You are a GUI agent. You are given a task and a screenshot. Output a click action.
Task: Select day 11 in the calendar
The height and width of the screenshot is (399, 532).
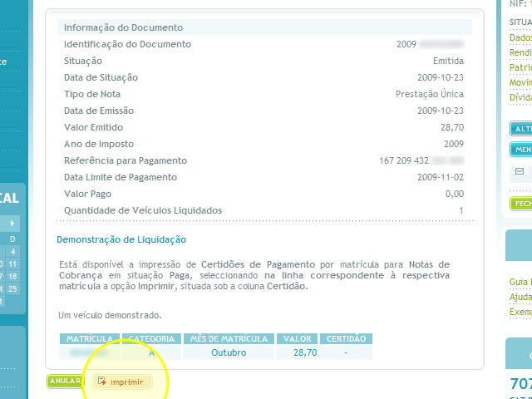tap(12, 264)
